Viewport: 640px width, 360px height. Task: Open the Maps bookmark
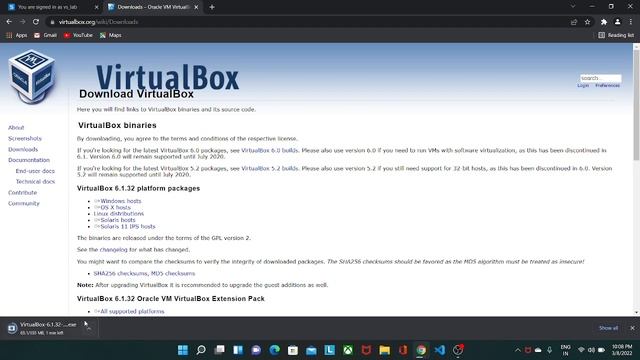(x=111, y=36)
